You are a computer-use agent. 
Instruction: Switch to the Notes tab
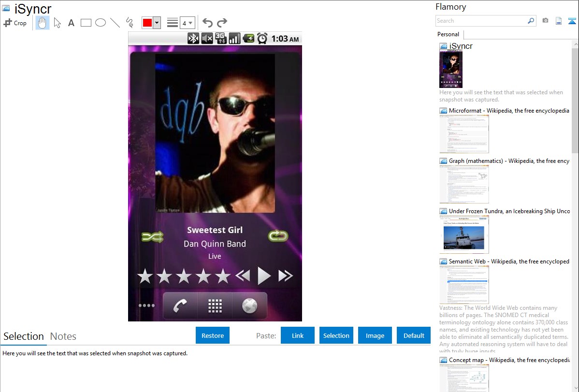click(63, 336)
